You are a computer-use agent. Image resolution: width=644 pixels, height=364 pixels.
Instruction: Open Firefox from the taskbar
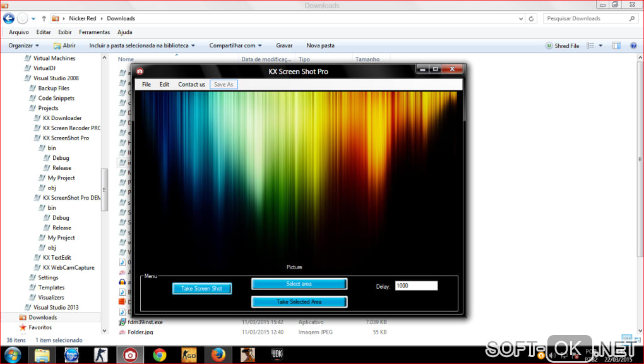pyautogui.click(x=218, y=355)
